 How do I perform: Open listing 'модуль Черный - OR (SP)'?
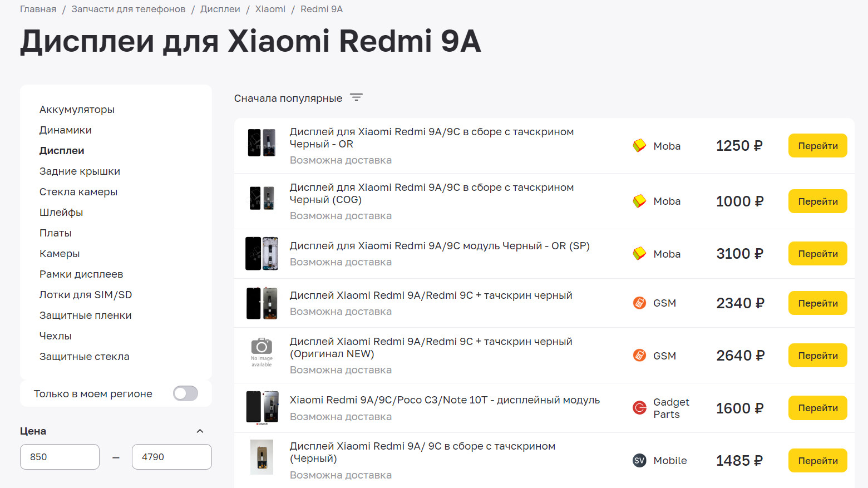(x=440, y=246)
